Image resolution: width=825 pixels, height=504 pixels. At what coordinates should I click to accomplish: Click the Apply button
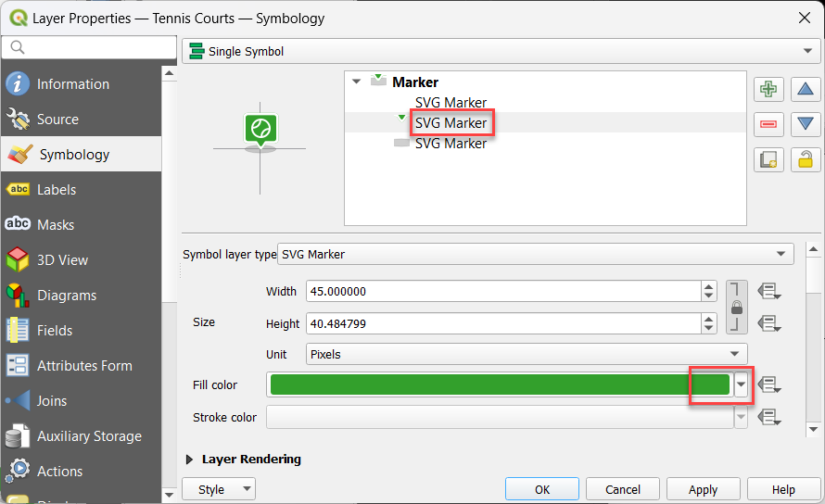pos(703,489)
